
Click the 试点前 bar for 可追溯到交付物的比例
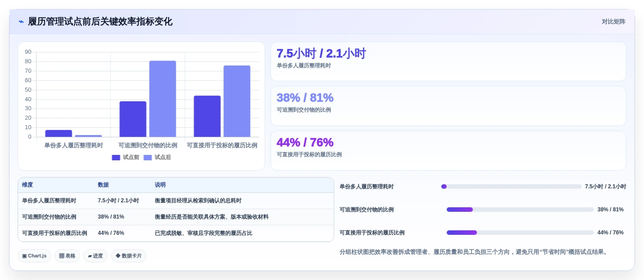point(133,119)
